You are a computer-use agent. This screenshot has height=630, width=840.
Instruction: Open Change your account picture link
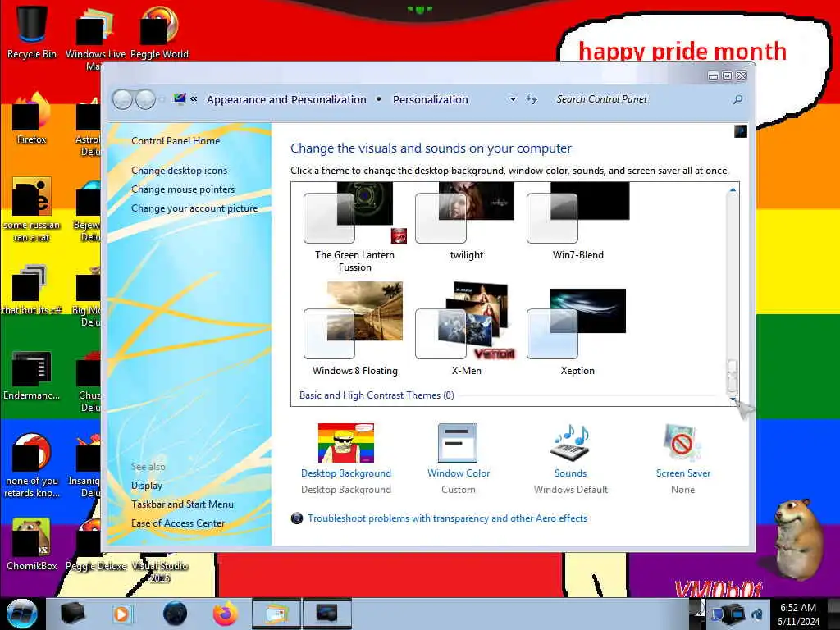194,208
